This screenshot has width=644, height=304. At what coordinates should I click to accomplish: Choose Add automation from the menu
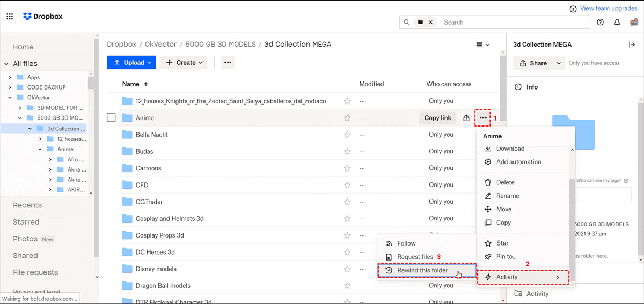pos(518,162)
